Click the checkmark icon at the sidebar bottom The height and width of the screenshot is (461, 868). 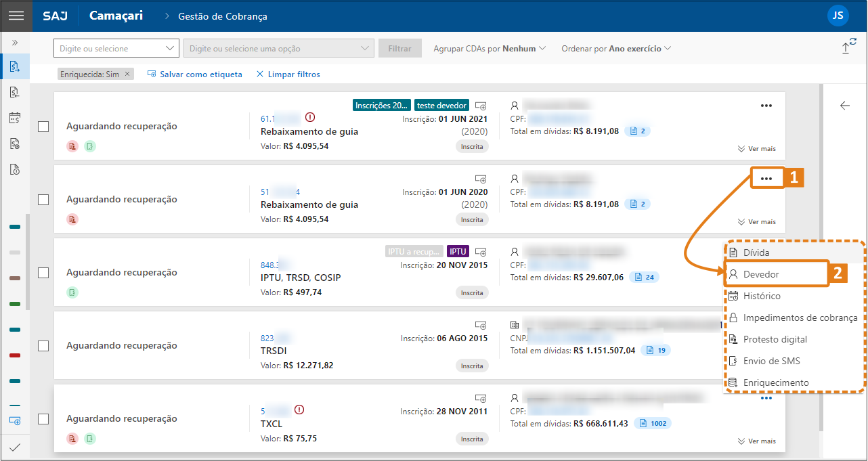[15, 447]
